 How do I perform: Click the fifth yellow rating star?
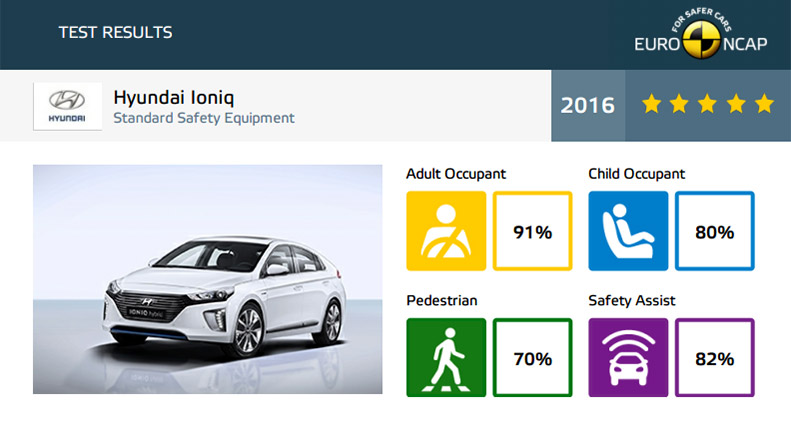[764, 104]
